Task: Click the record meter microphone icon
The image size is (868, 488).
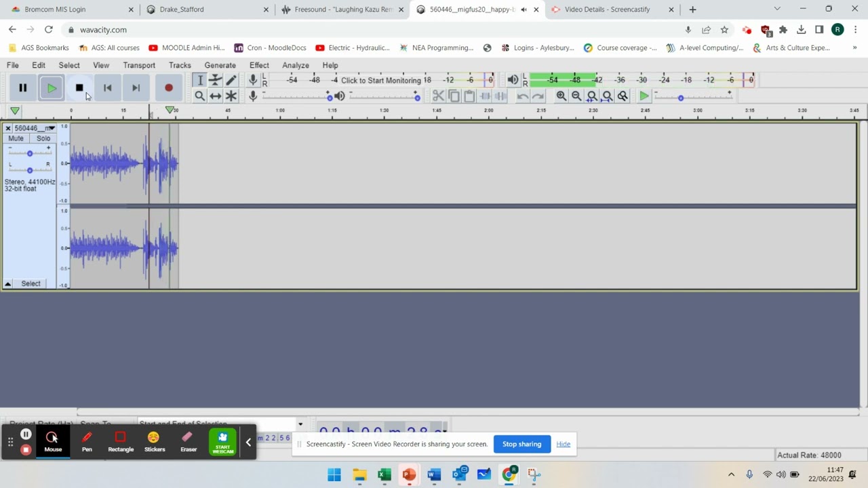Action: click(x=252, y=80)
